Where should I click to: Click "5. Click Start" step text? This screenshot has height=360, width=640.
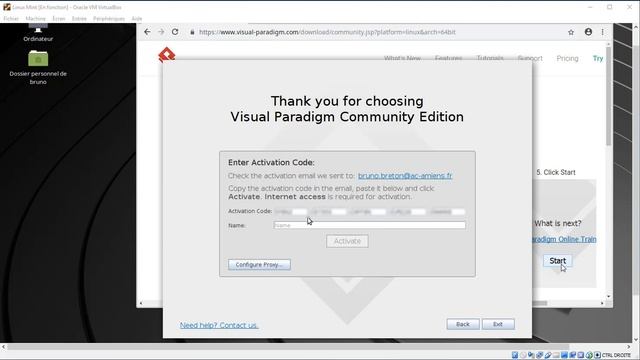pos(556,172)
